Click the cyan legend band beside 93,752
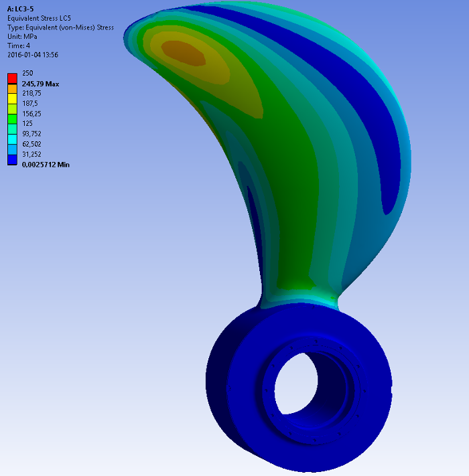The height and width of the screenshot is (476, 469). pos(12,139)
